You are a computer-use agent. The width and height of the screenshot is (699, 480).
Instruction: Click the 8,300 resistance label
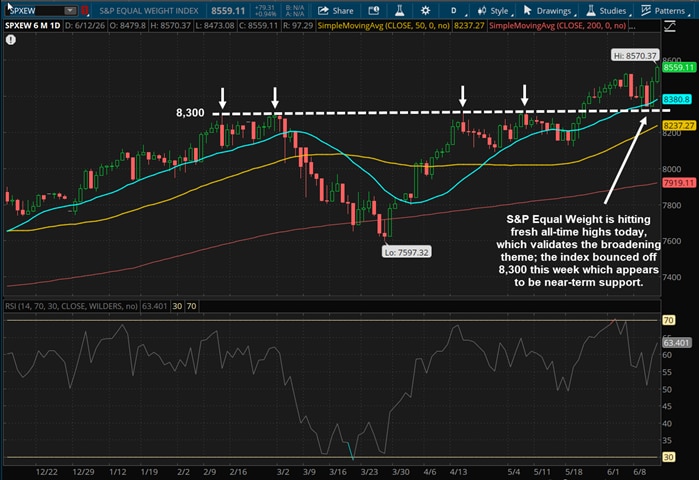(x=190, y=113)
